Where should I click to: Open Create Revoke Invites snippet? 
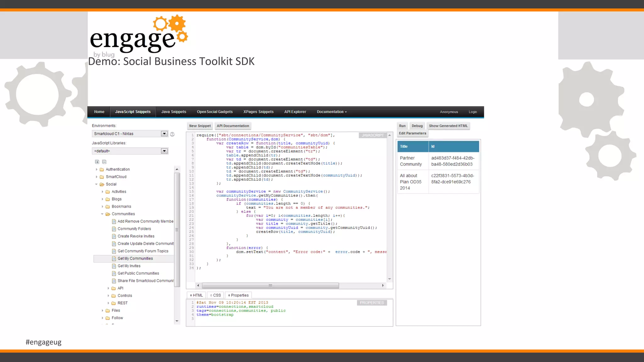coord(136,236)
